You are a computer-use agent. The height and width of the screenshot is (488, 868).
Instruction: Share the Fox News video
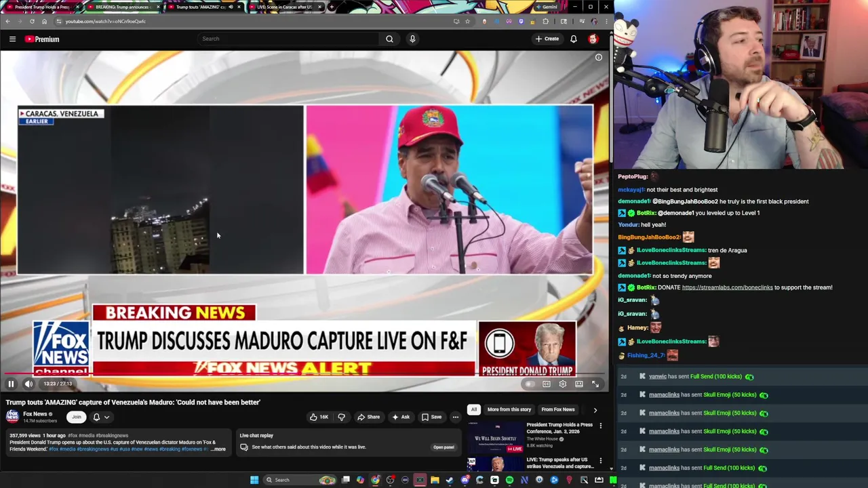[x=369, y=417]
